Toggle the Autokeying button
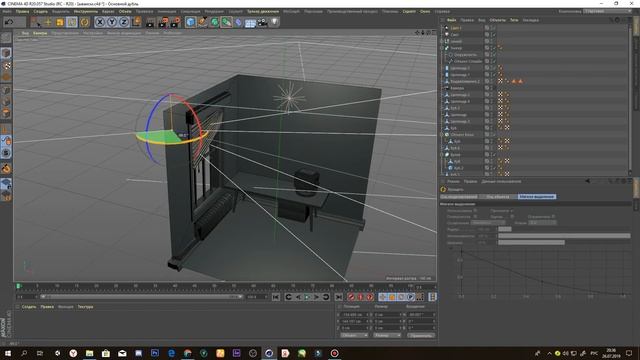640x360 pixels. point(361,297)
